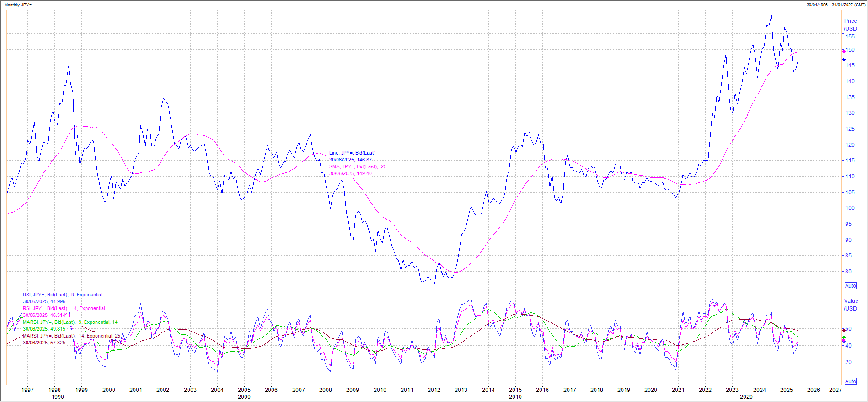Select the dark red MARSI diamond marker near 60
The height and width of the screenshot is (402, 868).
pos(844,330)
